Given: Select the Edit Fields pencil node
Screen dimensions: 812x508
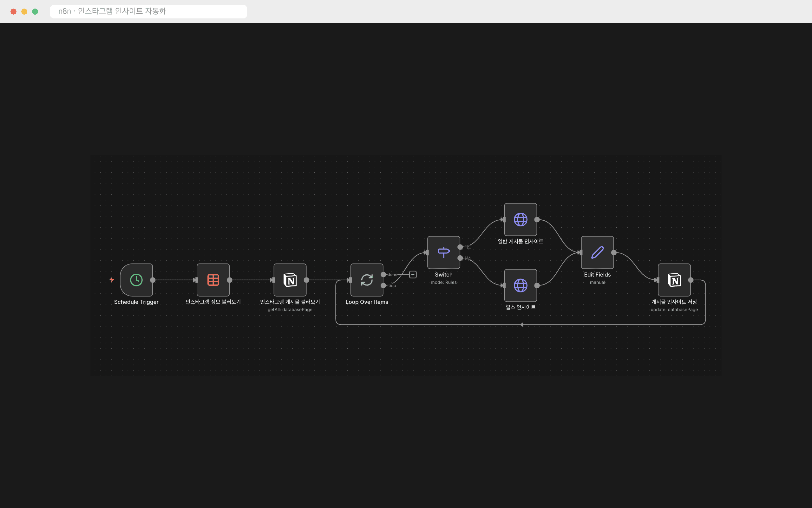Looking at the screenshot, I should tap(597, 252).
